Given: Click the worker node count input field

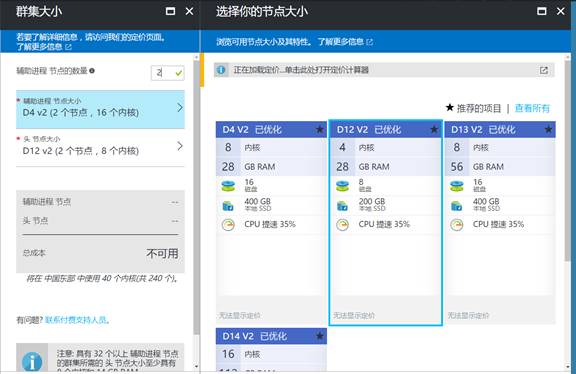Looking at the screenshot, I should tap(168, 73).
